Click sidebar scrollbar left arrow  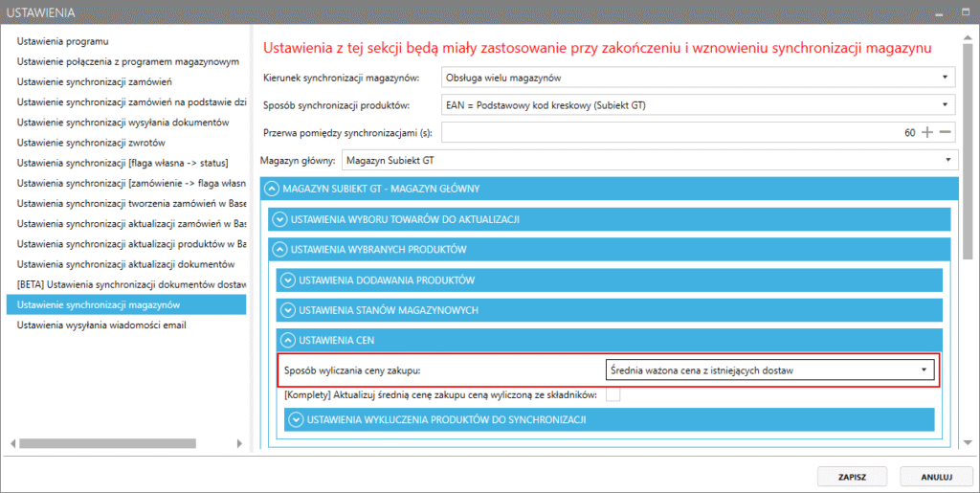[12, 443]
